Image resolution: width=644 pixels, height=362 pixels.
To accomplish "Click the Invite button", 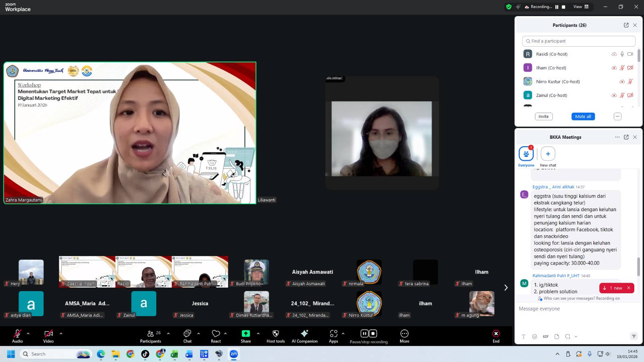I will pos(543,117).
